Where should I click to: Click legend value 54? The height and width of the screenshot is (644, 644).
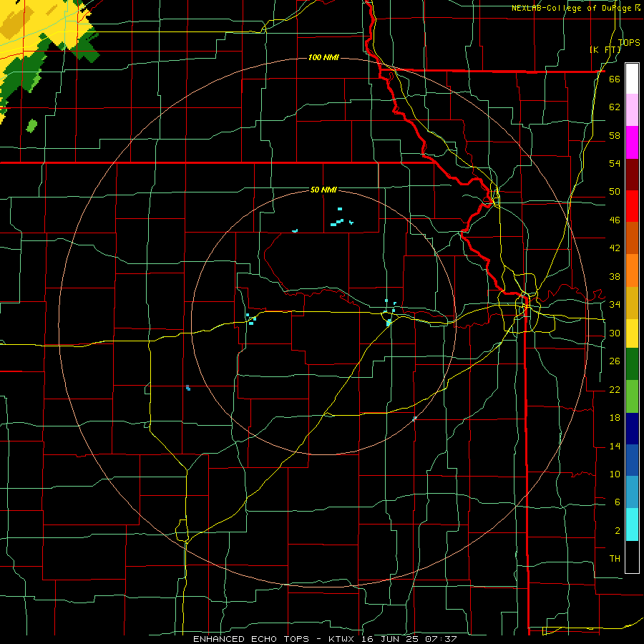[615, 163]
